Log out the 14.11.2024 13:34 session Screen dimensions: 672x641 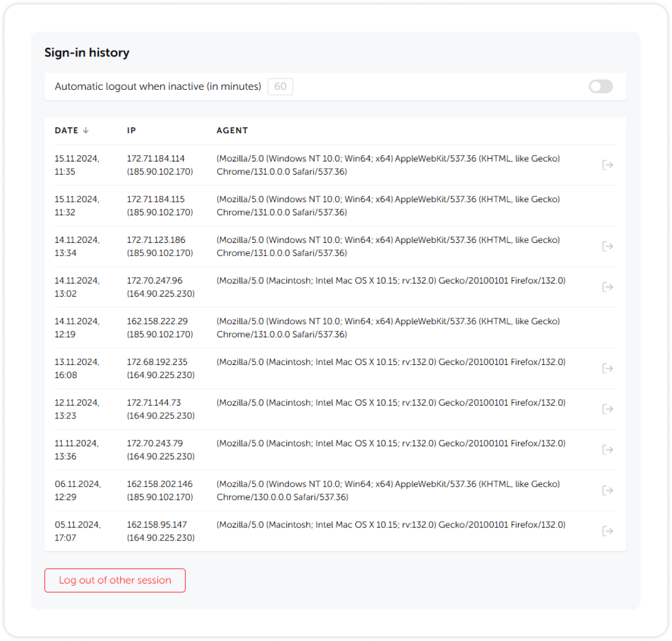point(608,246)
